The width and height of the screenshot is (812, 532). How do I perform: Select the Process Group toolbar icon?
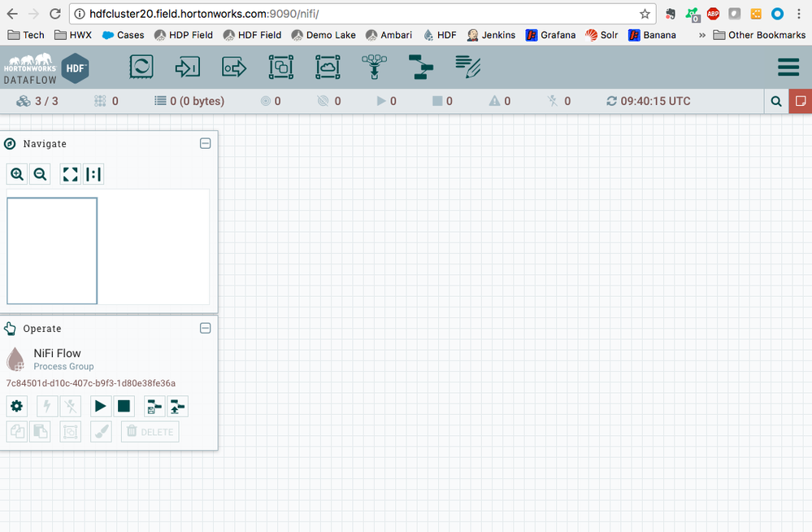click(280, 68)
